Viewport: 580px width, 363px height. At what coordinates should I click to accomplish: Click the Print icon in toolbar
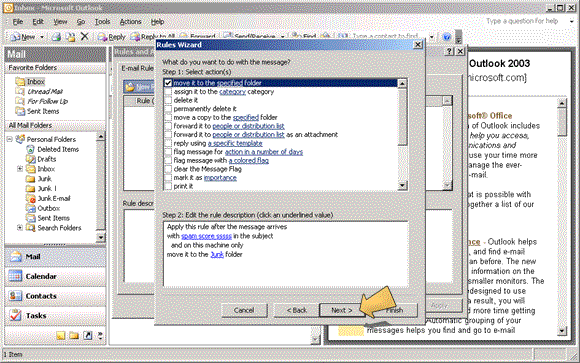[x=56, y=37]
